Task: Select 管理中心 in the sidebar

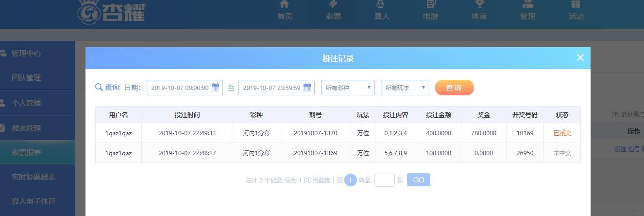Action: pos(26,53)
